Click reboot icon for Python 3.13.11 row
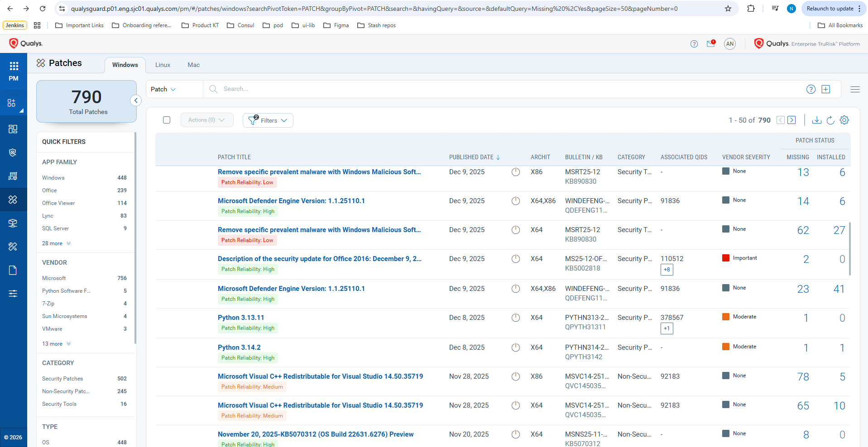 coord(515,318)
